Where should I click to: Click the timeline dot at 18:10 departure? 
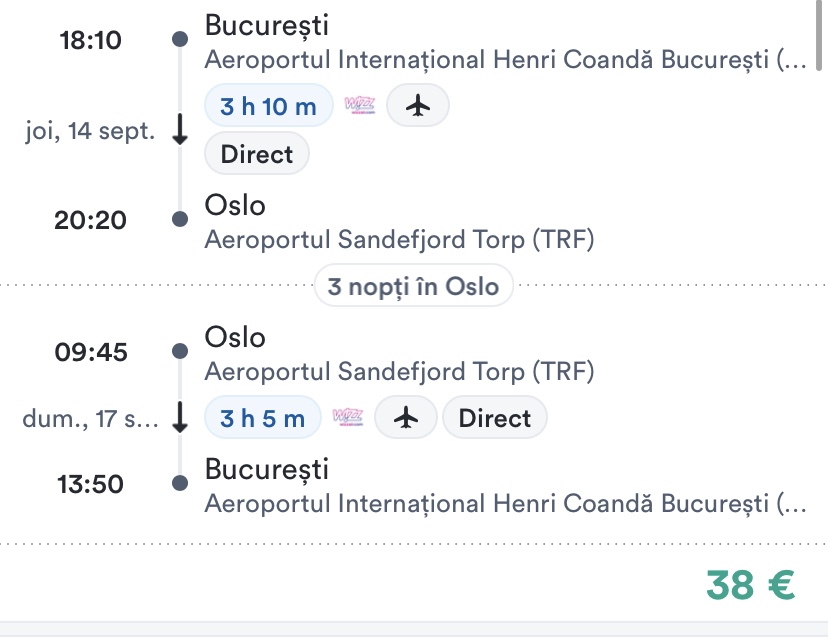click(180, 40)
